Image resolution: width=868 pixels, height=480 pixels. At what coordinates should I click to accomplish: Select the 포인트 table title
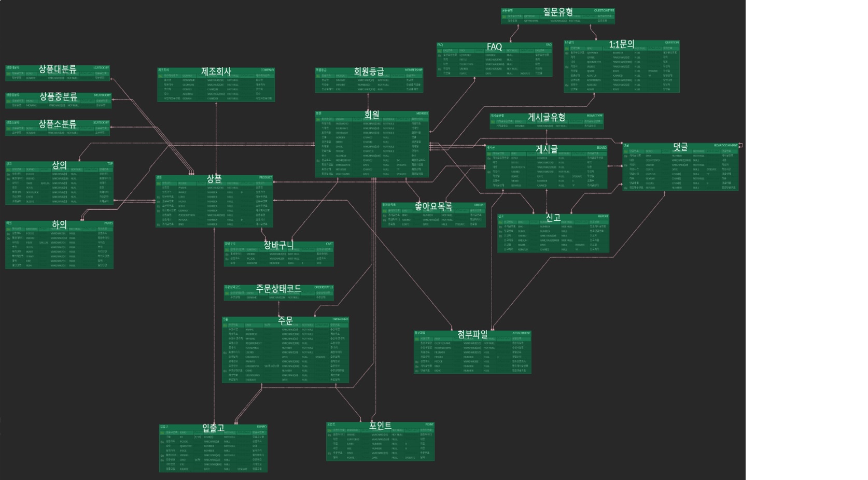380,426
